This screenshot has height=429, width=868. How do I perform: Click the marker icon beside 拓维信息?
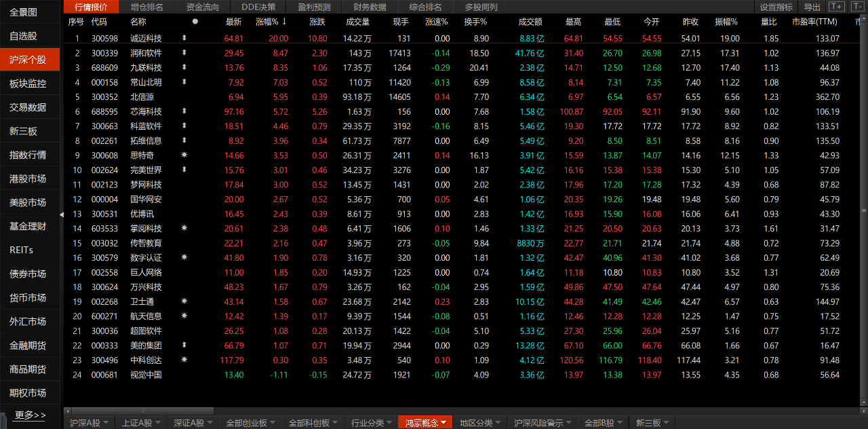tap(184, 141)
